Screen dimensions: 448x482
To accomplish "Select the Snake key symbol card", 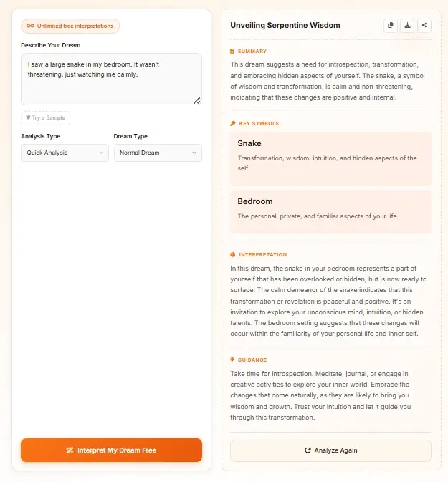I will (x=330, y=158).
